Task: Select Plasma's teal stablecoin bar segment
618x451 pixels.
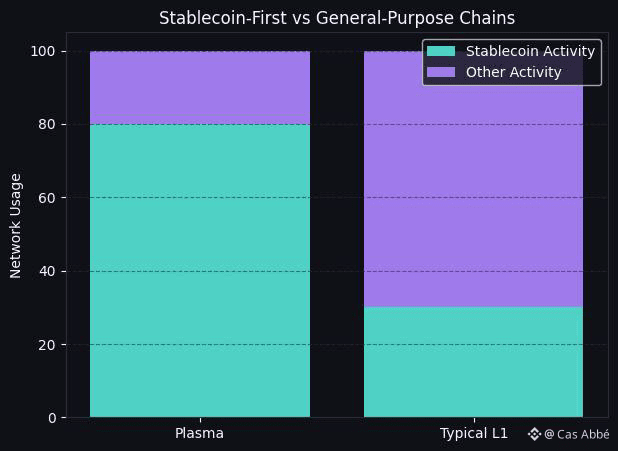Action: [x=200, y=270]
